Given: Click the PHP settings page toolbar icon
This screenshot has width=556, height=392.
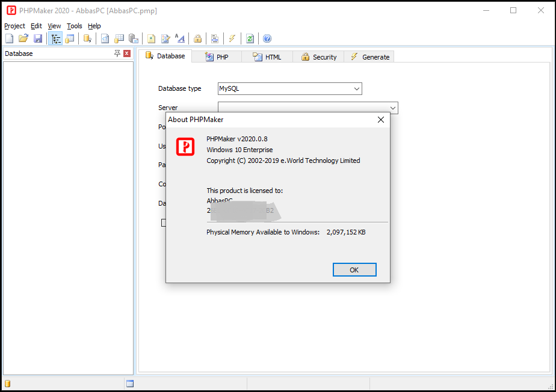Looking at the screenshot, I should [105, 38].
